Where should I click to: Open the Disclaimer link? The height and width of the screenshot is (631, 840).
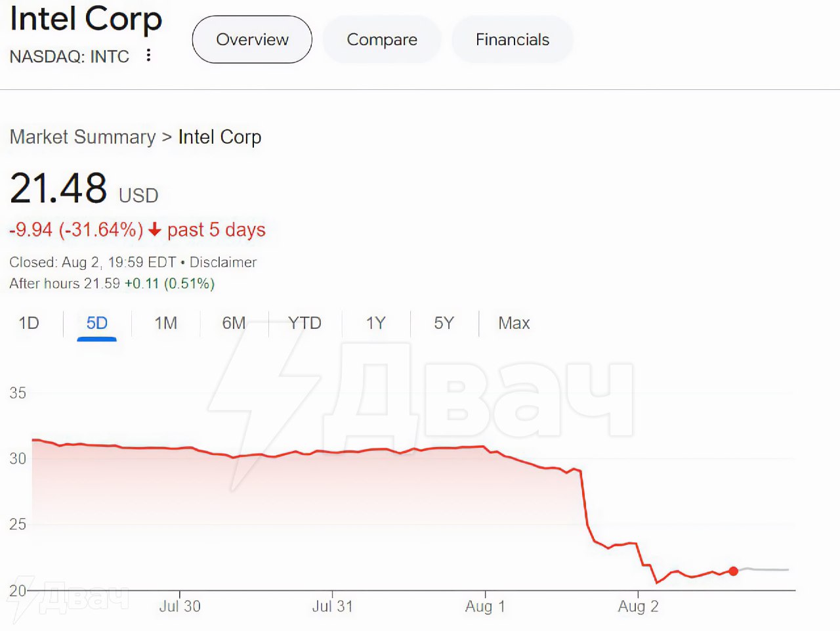[223, 263]
